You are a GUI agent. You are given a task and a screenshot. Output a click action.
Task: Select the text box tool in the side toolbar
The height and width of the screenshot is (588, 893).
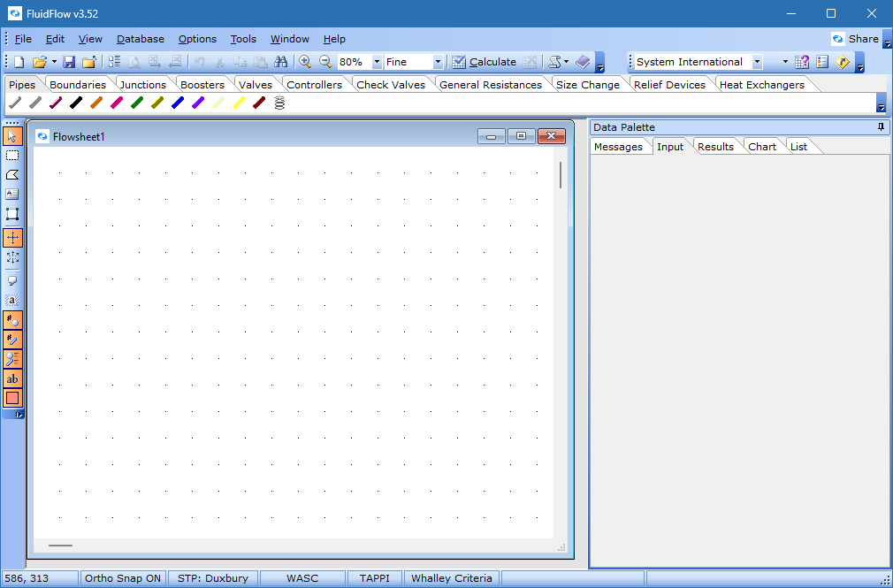click(12, 195)
